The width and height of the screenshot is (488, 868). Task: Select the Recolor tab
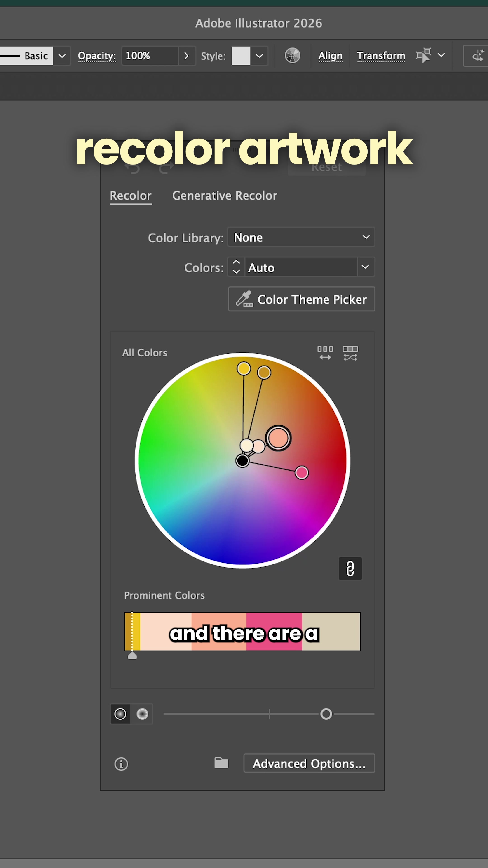pyautogui.click(x=131, y=196)
